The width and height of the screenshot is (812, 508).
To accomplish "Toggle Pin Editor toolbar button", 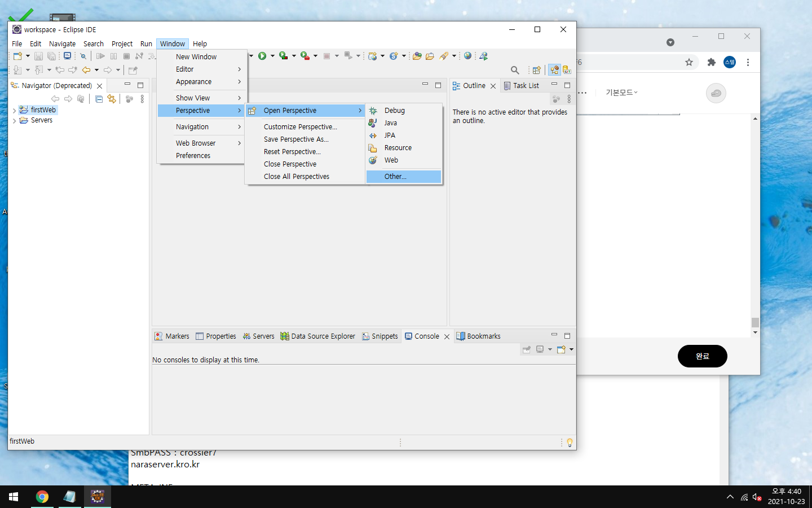I will coord(133,70).
